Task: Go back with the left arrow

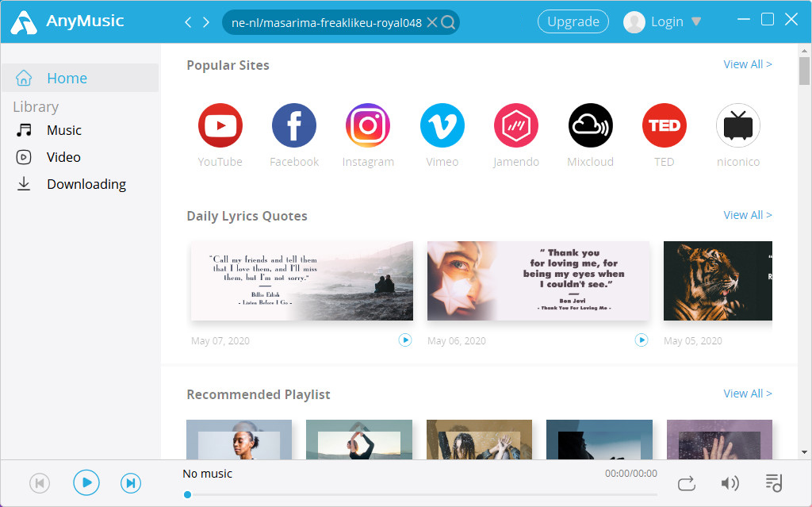Action: coord(188,22)
